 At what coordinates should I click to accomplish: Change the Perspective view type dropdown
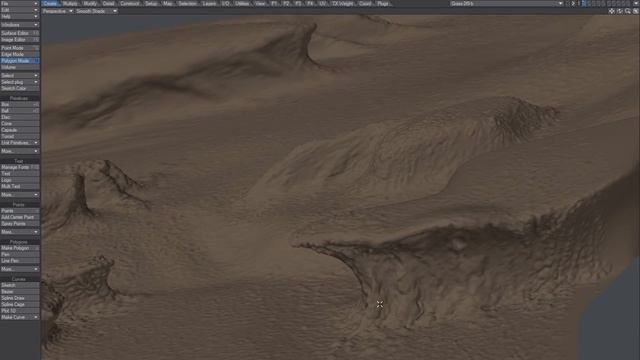pyautogui.click(x=58, y=11)
